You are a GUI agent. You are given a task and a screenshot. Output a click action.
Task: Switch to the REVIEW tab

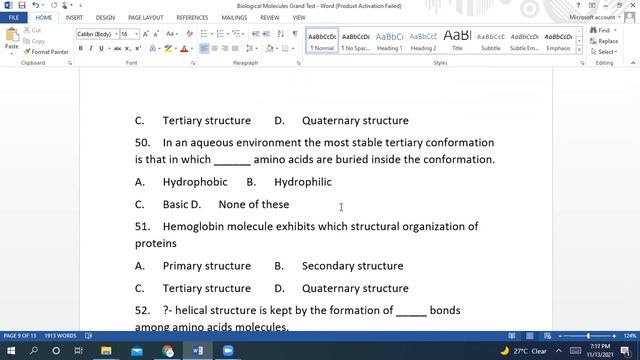pos(269,18)
